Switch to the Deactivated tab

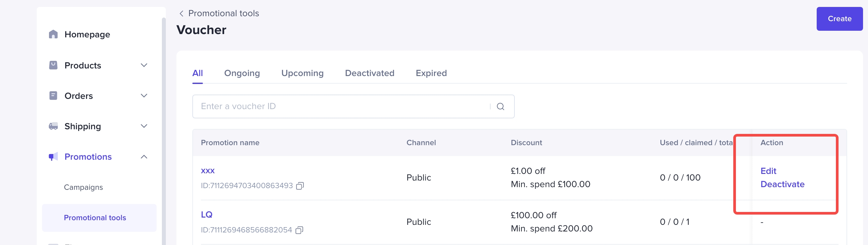pyautogui.click(x=369, y=73)
